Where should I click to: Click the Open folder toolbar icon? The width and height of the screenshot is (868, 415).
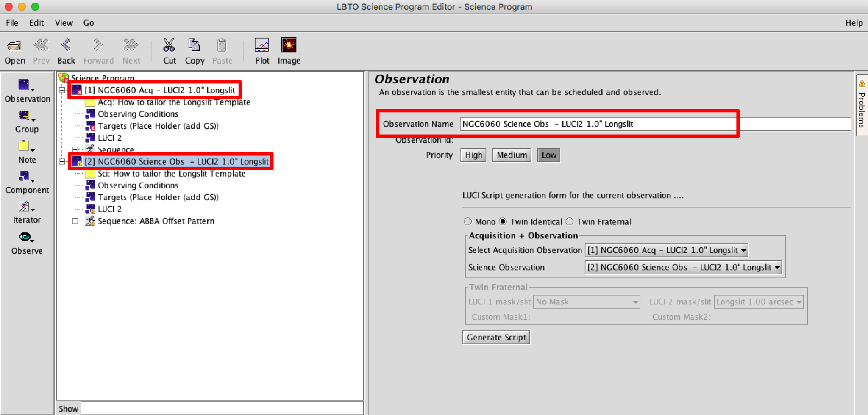tap(14, 46)
